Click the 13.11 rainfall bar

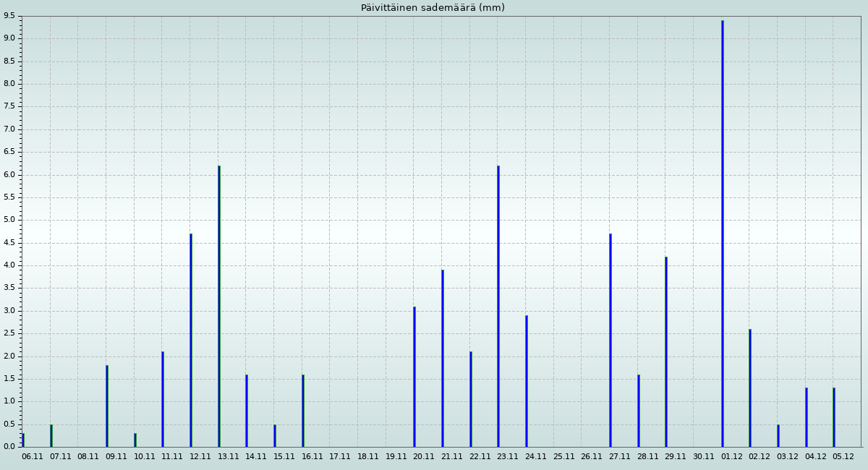[x=219, y=306]
